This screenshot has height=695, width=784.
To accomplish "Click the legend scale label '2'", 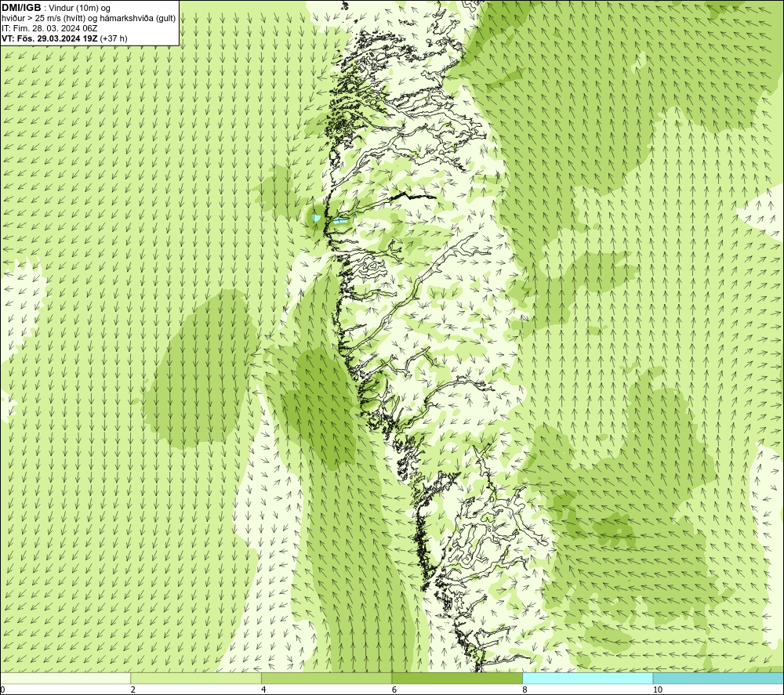I will (x=133, y=690).
